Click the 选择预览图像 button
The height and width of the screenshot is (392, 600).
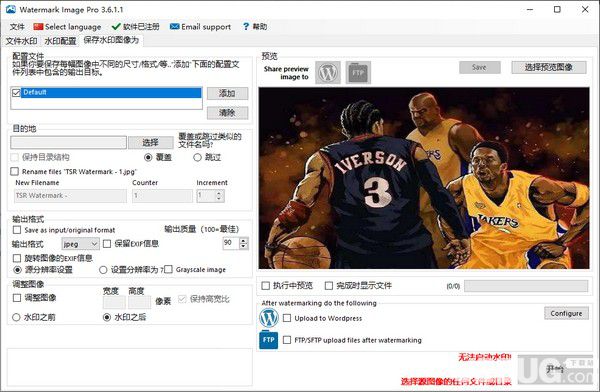(549, 67)
